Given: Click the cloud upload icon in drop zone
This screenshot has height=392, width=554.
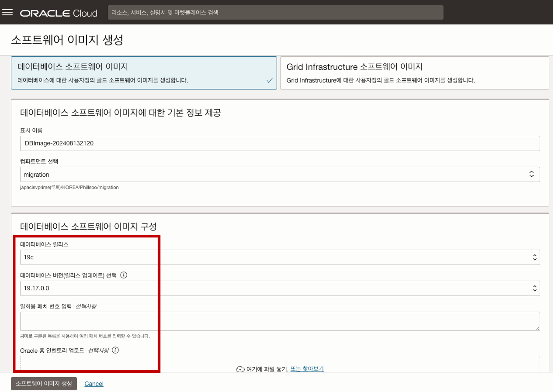Looking at the screenshot, I should click(240, 369).
